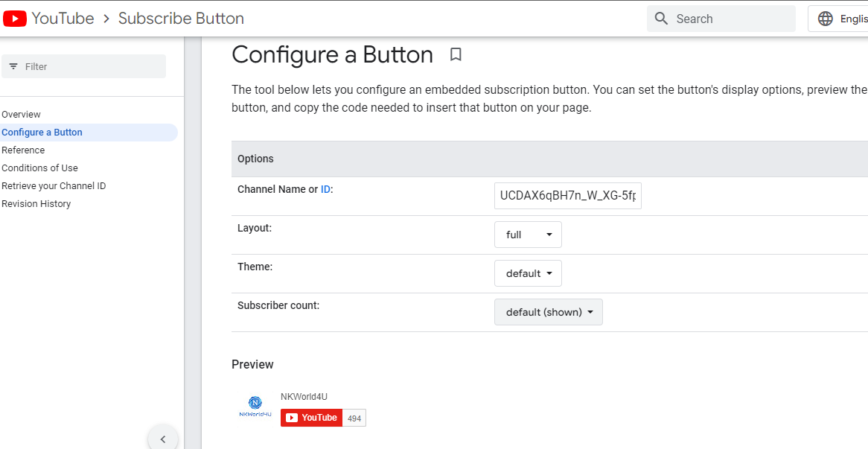Viewport: 868px width, 449px height.
Task: Open the Subscriber count dropdown
Action: point(548,312)
